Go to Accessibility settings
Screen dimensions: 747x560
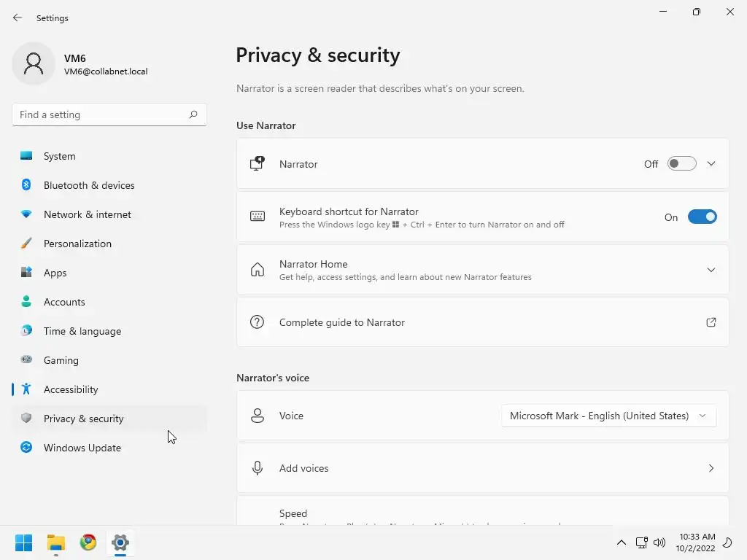pyautogui.click(x=71, y=389)
